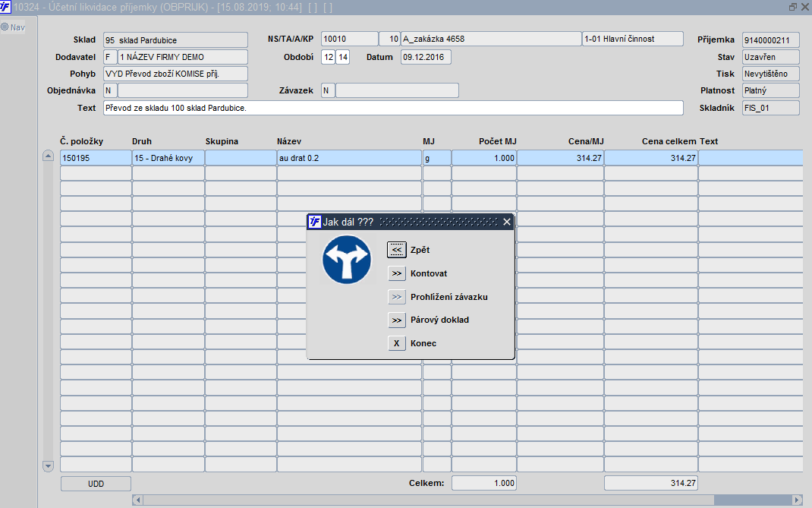Close the Jak dál ??? dialog
This screenshot has width=812, height=508.
click(x=507, y=222)
